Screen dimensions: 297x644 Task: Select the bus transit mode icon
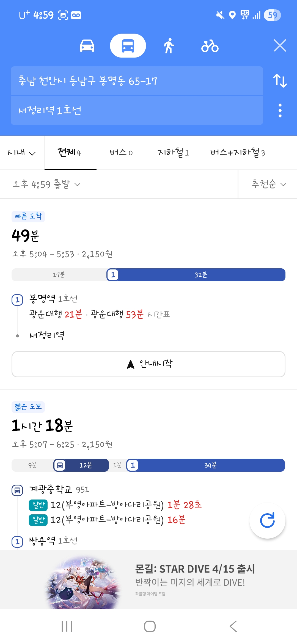click(128, 46)
